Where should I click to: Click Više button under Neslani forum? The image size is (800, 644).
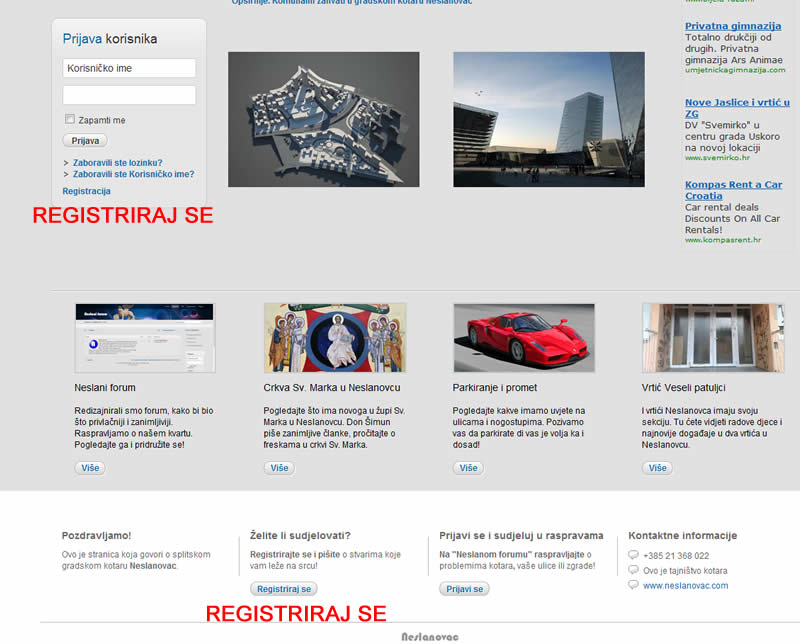(90, 468)
